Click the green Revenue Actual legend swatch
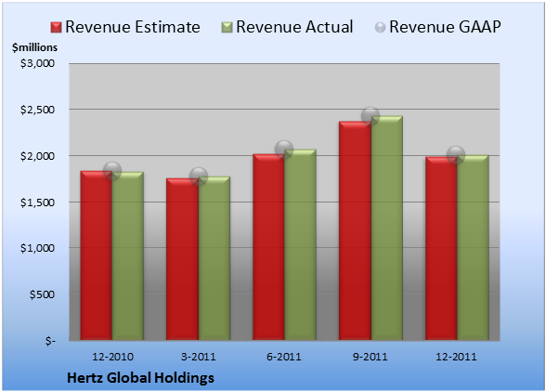 click(227, 27)
